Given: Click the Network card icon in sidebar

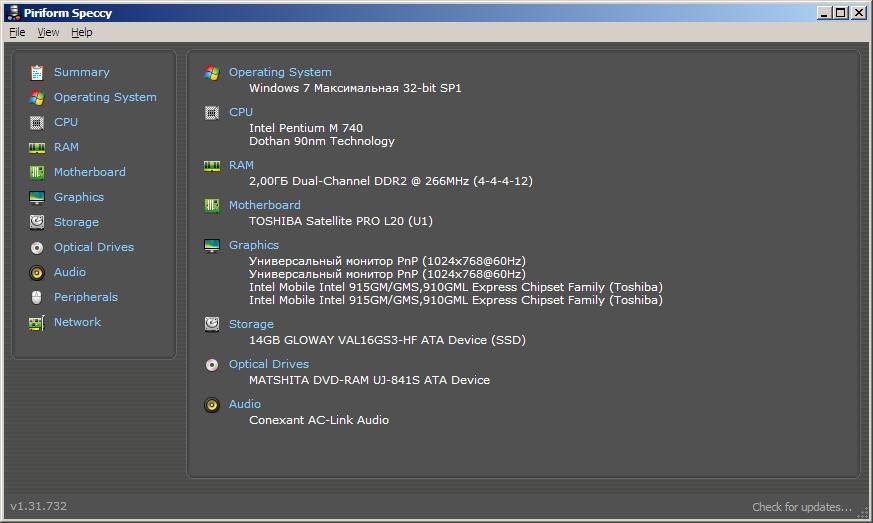Looking at the screenshot, I should (x=37, y=323).
